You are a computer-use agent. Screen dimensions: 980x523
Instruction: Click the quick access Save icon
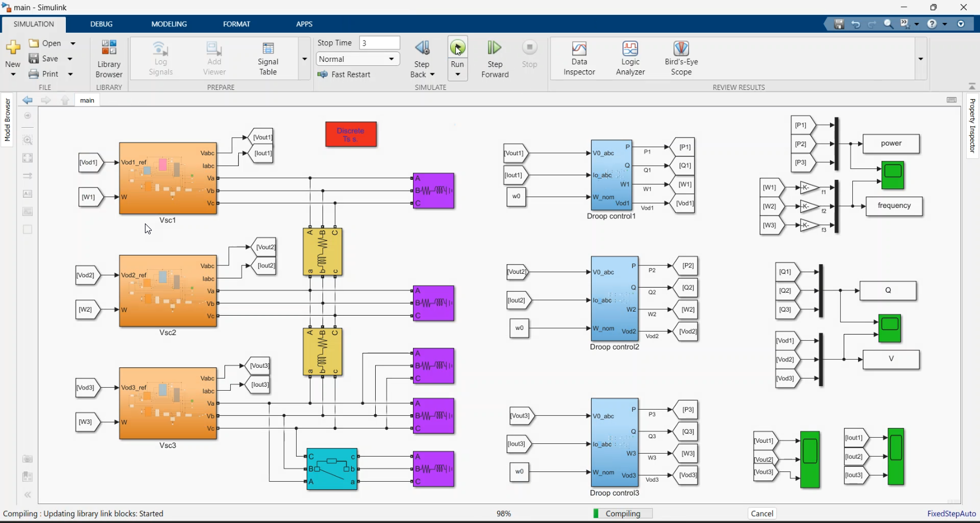coord(839,24)
